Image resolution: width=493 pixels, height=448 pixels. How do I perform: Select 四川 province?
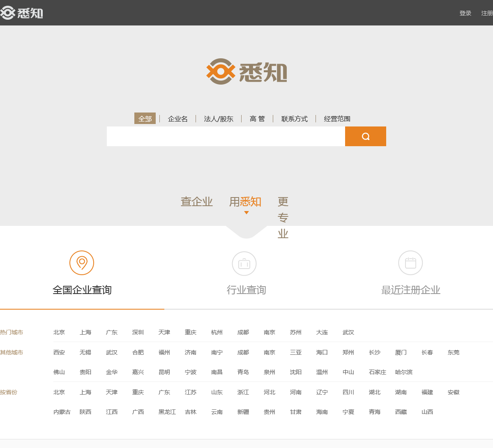pos(348,392)
